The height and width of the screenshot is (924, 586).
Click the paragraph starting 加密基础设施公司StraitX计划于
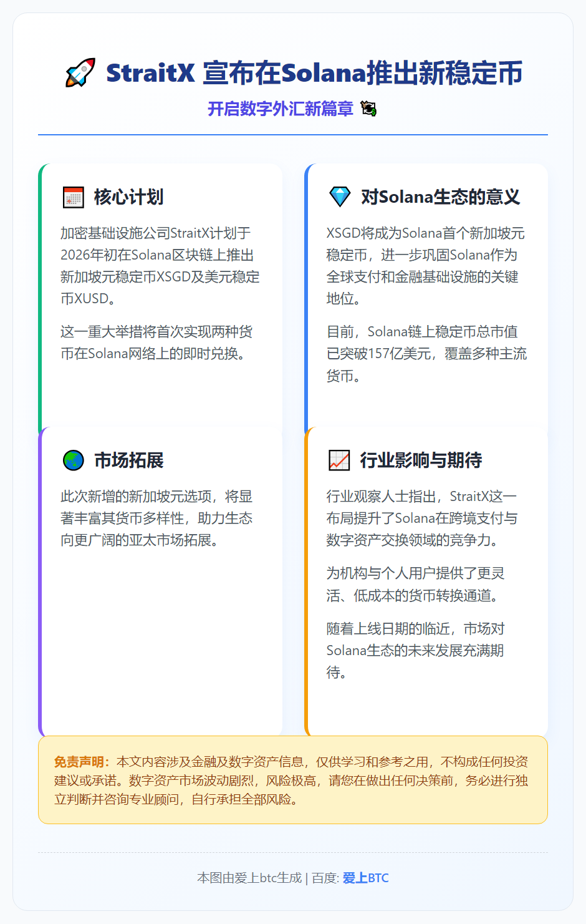(x=160, y=266)
